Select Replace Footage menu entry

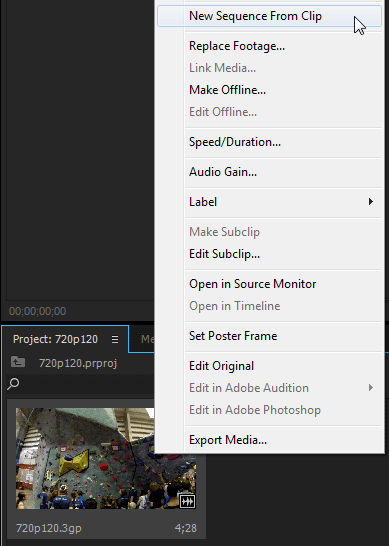236,46
